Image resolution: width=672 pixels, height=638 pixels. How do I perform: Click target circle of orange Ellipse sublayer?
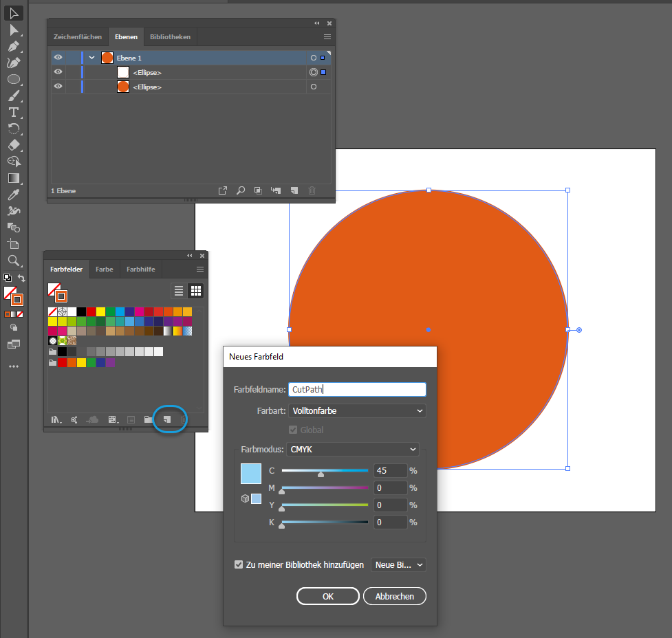[313, 87]
